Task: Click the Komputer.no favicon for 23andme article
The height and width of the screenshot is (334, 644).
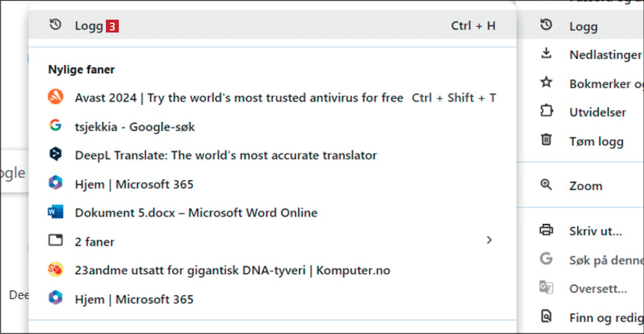Action: (x=55, y=270)
